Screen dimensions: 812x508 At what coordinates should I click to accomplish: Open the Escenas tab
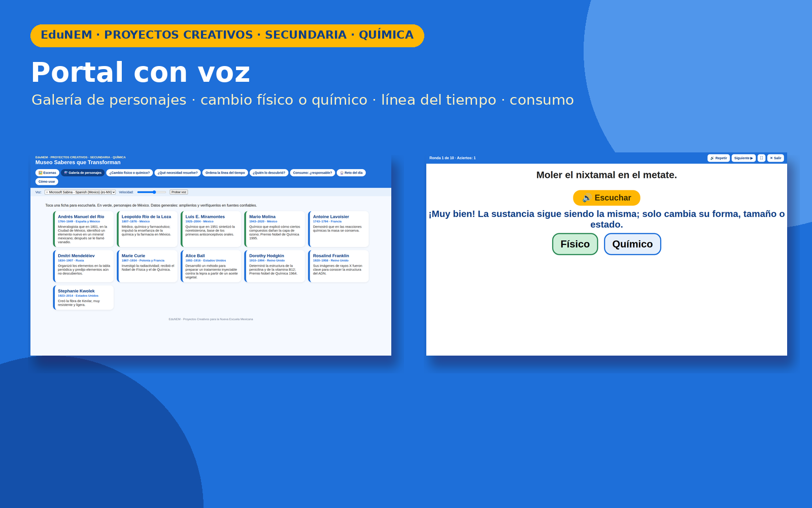click(x=47, y=173)
